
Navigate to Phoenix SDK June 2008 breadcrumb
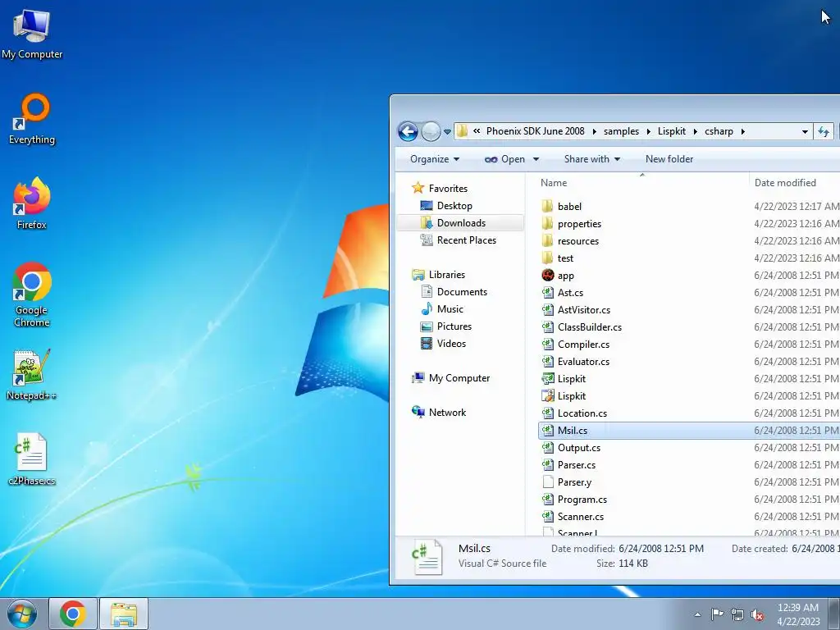point(535,131)
